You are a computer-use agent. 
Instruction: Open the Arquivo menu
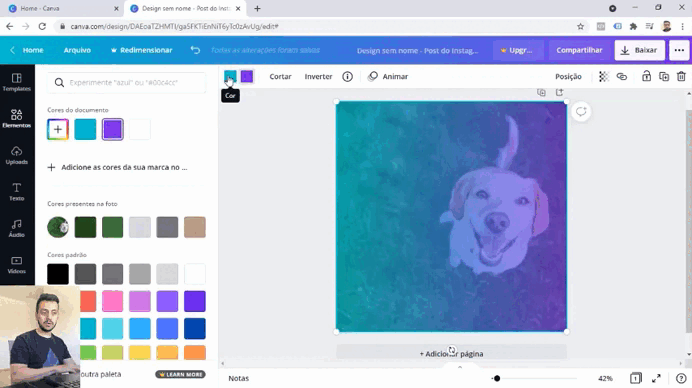pyautogui.click(x=77, y=50)
